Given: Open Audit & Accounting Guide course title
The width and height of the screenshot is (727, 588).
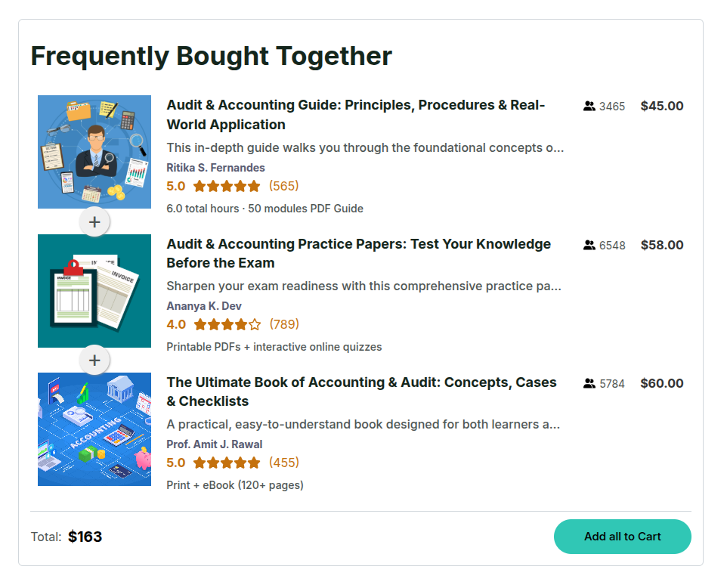Looking at the screenshot, I should click(355, 115).
